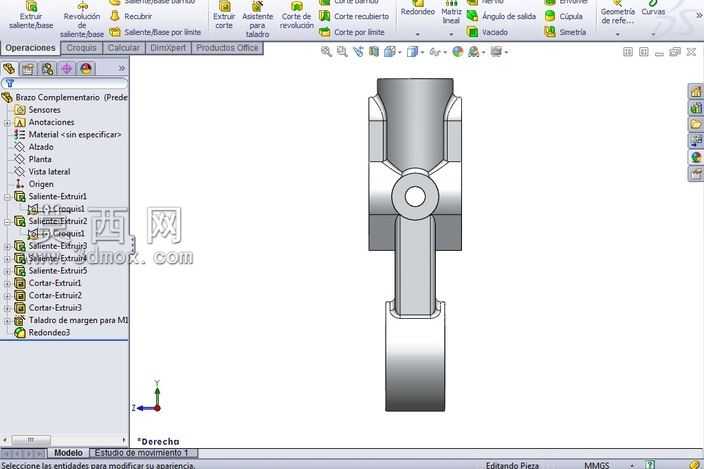The width and height of the screenshot is (704, 469).
Task: Click the Corte recubierto tool
Action: point(354,16)
